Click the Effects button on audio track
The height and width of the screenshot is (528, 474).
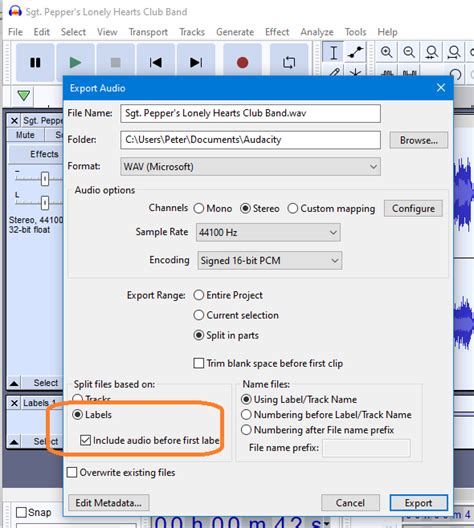pyautogui.click(x=36, y=154)
